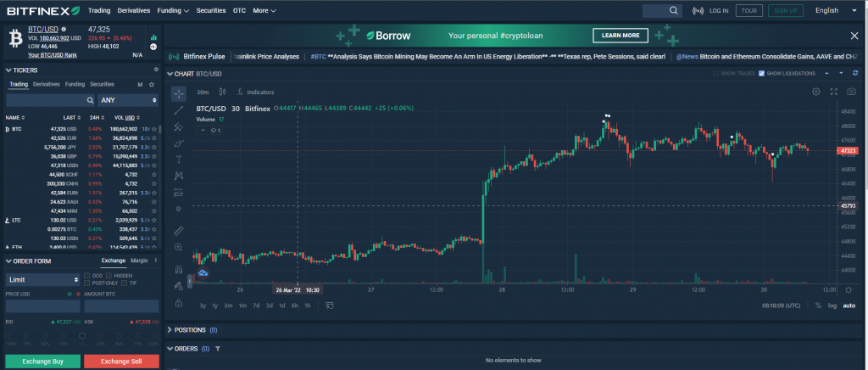
Task: Switch to the Securities tab in Tickers
Action: coord(102,85)
